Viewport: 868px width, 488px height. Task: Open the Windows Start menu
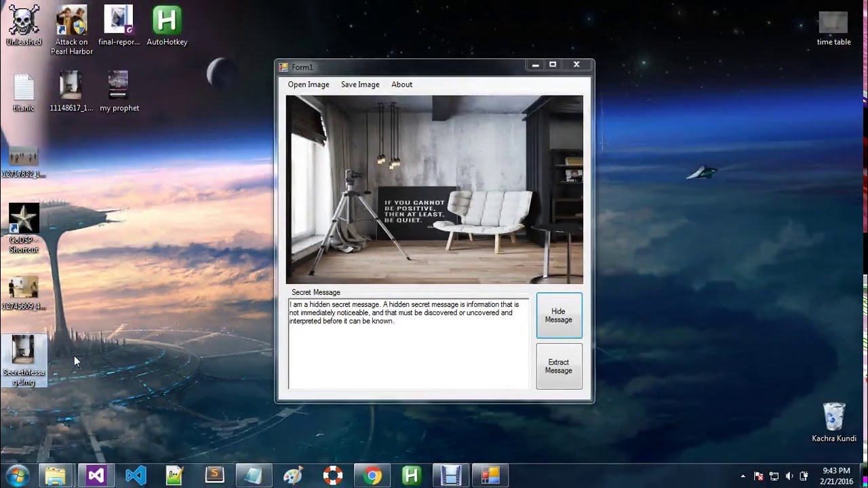[18, 475]
